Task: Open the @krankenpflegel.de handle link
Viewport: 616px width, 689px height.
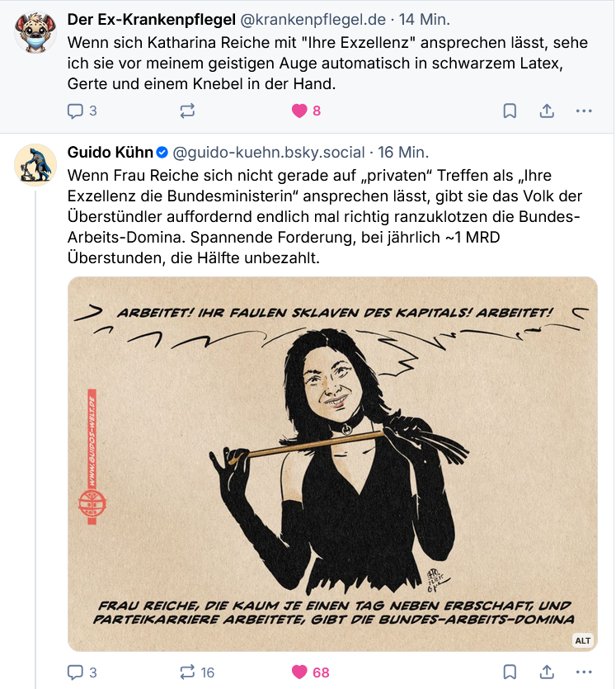Action: (313, 19)
